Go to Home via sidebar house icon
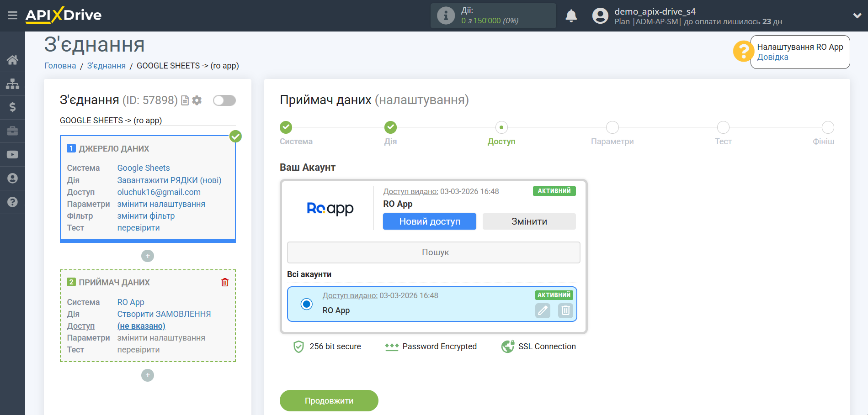The width and height of the screenshot is (868, 415). (x=12, y=60)
